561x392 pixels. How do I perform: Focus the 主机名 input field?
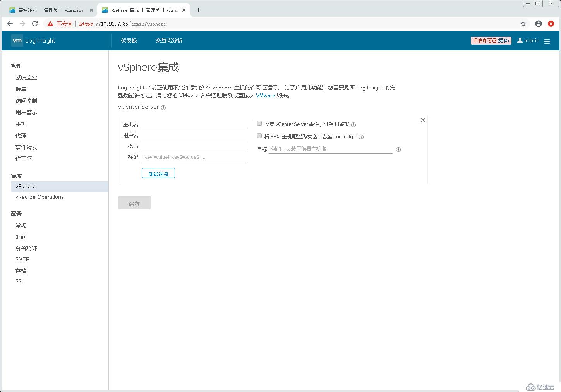(195, 124)
